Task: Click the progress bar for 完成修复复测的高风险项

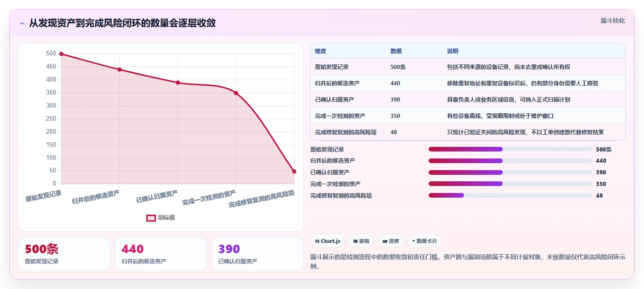Action: click(x=510, y=195)
